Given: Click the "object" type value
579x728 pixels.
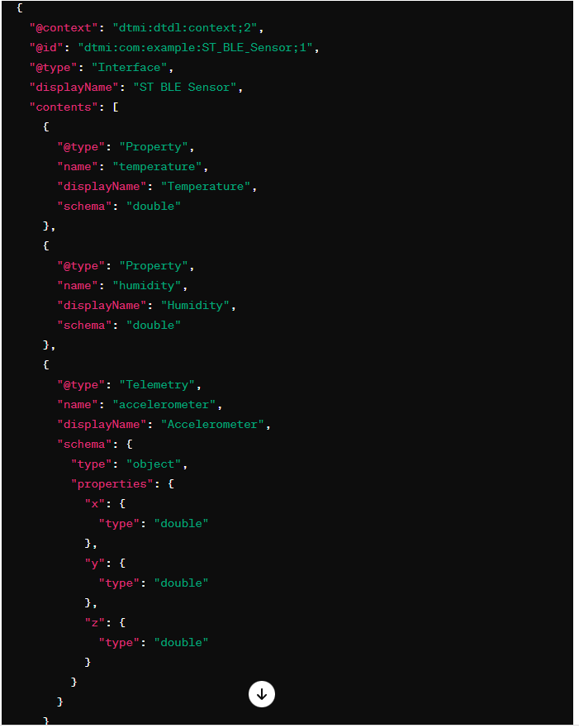Looking at the screenshot, I should 154,464.
